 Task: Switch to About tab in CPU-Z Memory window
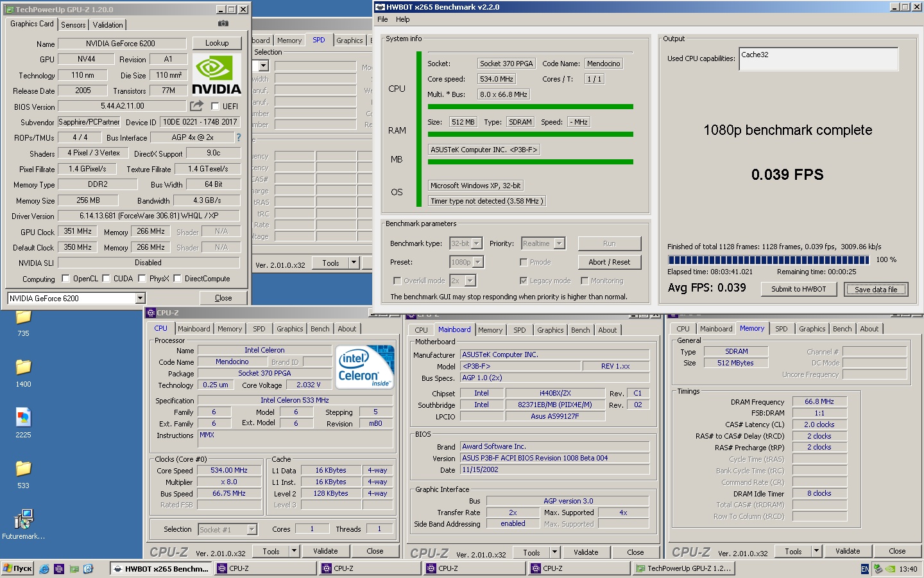coord(869,329)
